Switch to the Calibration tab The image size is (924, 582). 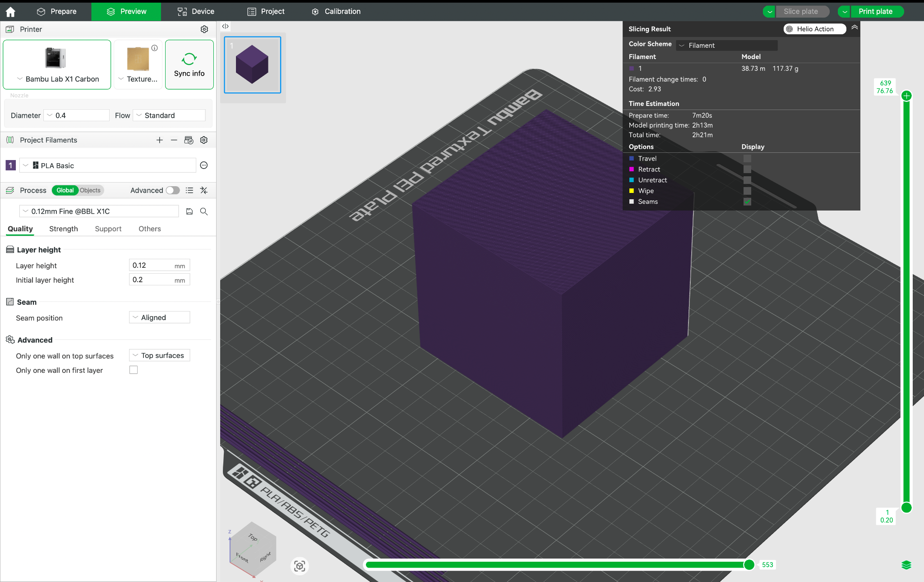coord(336,12)
